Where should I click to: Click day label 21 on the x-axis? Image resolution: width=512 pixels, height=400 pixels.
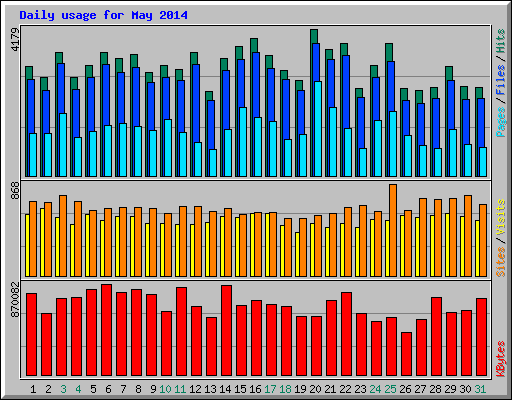(330, 389)
